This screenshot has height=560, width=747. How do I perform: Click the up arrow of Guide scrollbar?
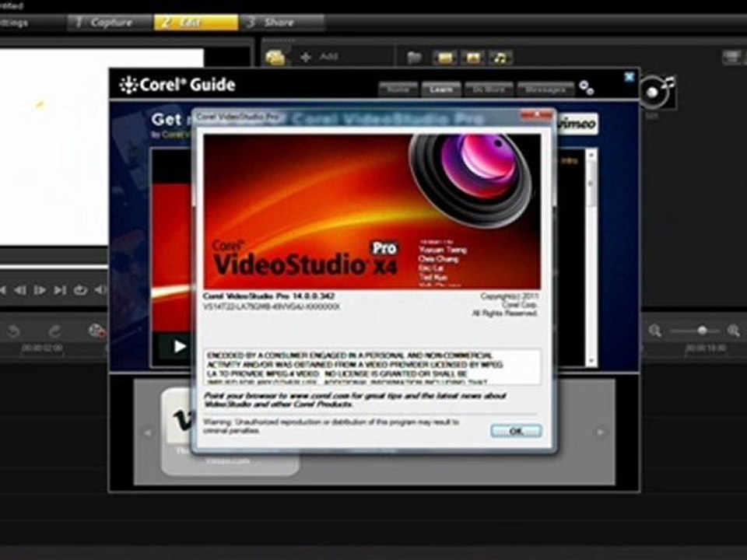pos(591,155)
